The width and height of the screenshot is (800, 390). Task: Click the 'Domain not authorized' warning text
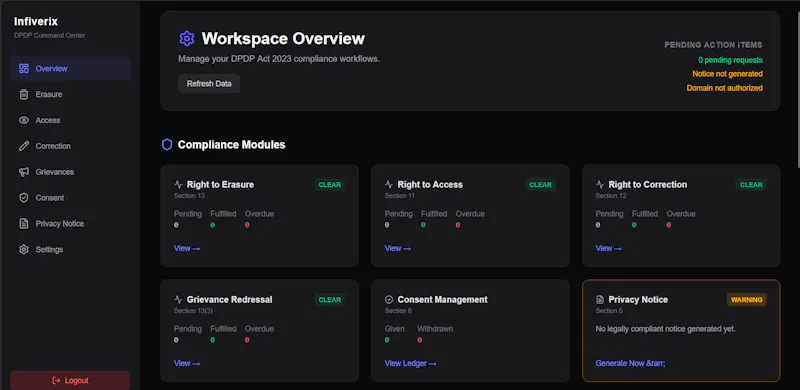coord(724,88)
